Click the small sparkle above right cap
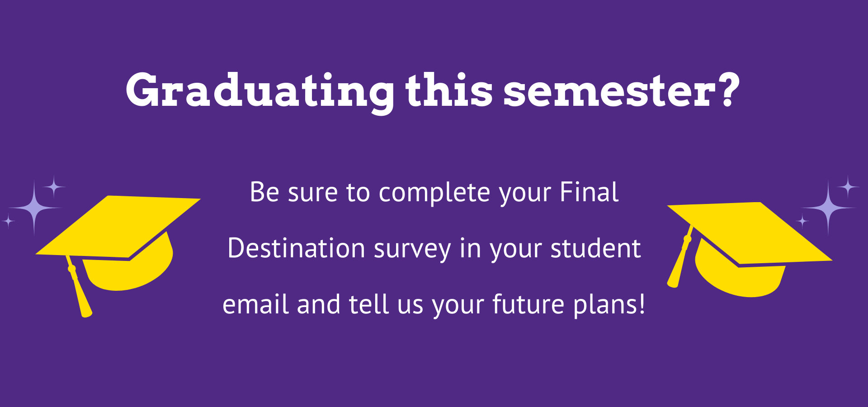This screenshot has height=407, width=868. [x=848, y=186]
